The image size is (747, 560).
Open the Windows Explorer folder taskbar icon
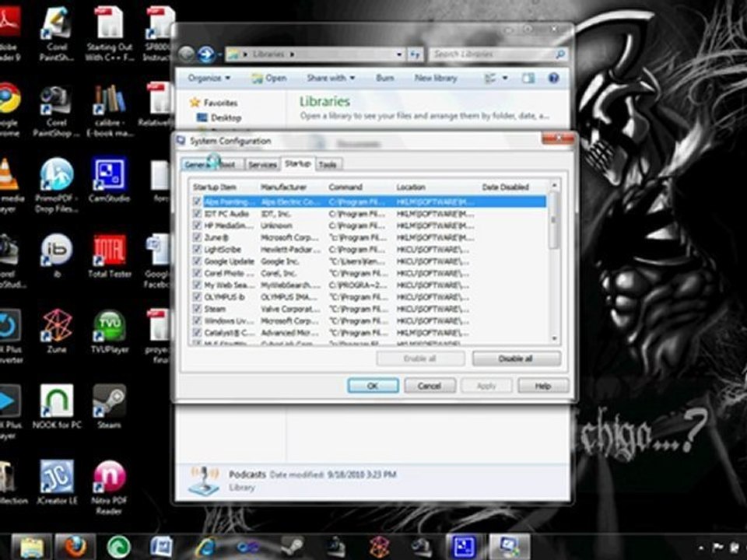tap(31, 547)
